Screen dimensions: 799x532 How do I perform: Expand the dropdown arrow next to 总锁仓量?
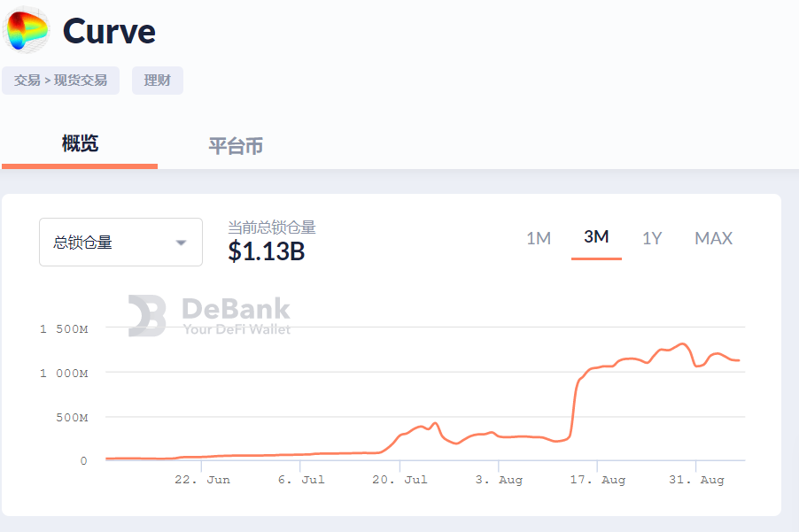click(181, 243)
